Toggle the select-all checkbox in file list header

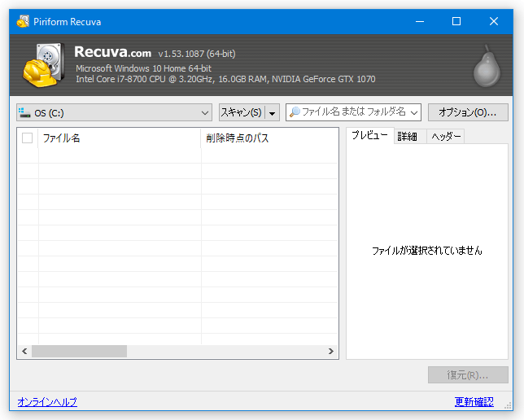pos(27,138)
